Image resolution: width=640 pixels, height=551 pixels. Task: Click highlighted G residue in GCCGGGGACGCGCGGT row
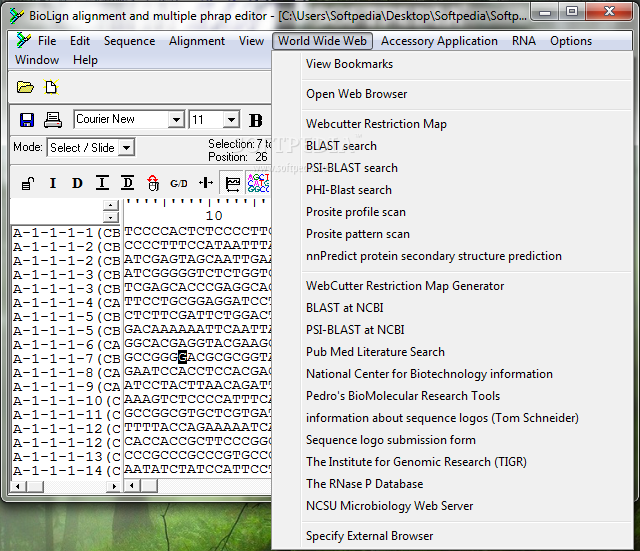tap(182, 357)
